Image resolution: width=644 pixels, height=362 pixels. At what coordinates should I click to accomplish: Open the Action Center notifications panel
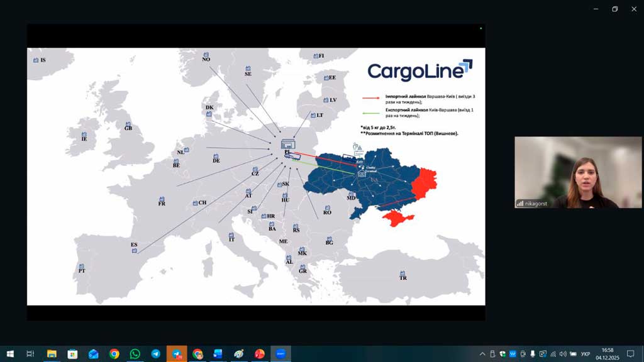coord(631,354)
